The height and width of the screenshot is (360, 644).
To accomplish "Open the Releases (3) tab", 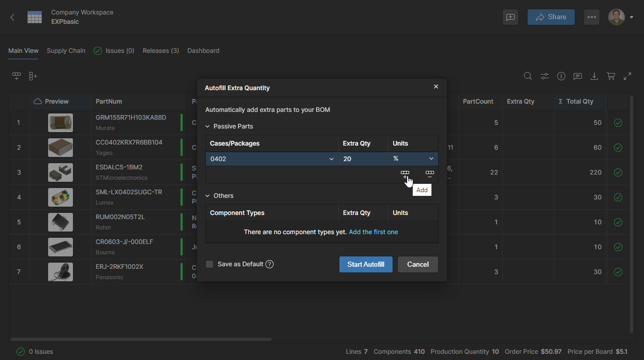I will pos(160,51).
